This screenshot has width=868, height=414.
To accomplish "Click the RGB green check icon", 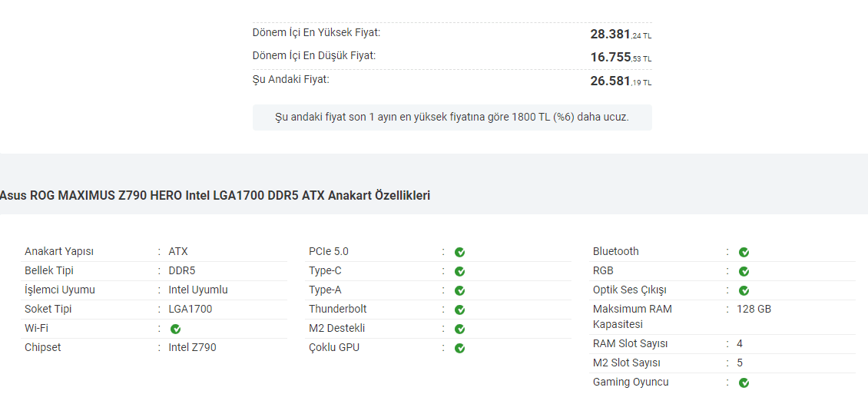I will pos(744,271).
